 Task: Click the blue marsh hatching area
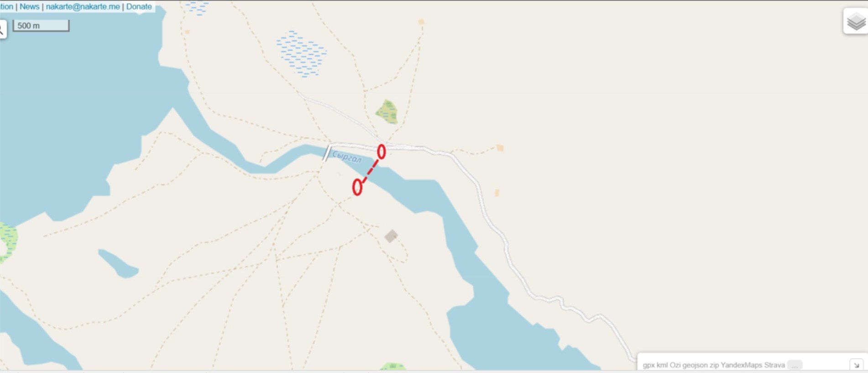point(301,54)
